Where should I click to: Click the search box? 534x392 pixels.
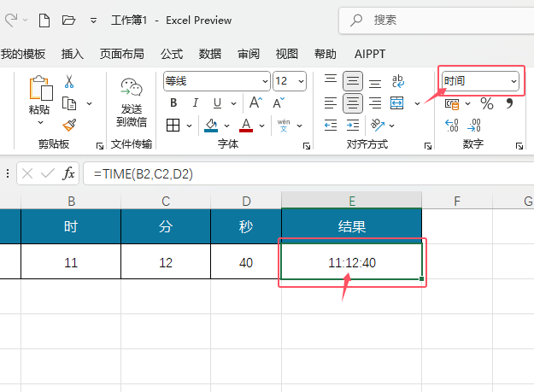pyautogui.click(x=437, y=20)
